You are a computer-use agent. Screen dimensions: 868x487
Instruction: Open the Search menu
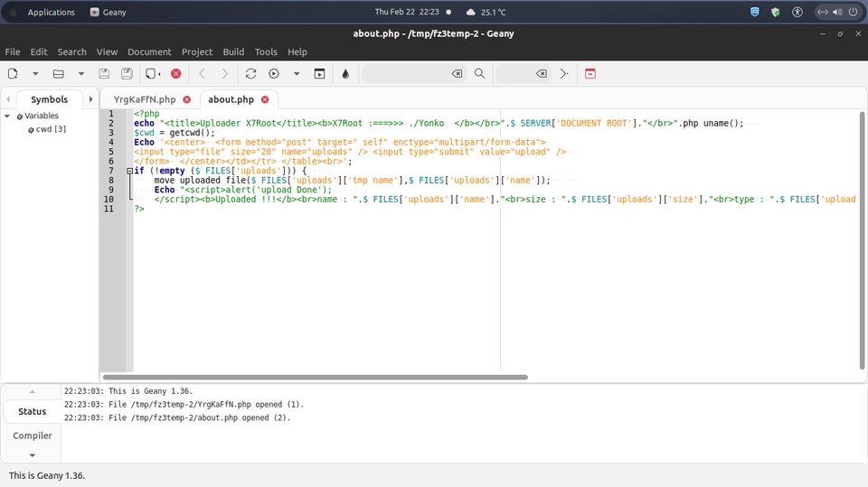72,52
